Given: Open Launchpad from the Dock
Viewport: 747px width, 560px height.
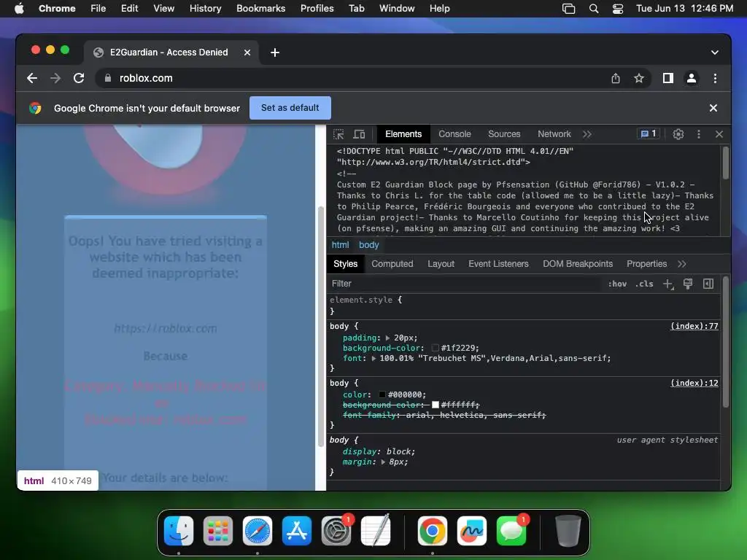Looking at the screenshot, I should coord(218,531).
